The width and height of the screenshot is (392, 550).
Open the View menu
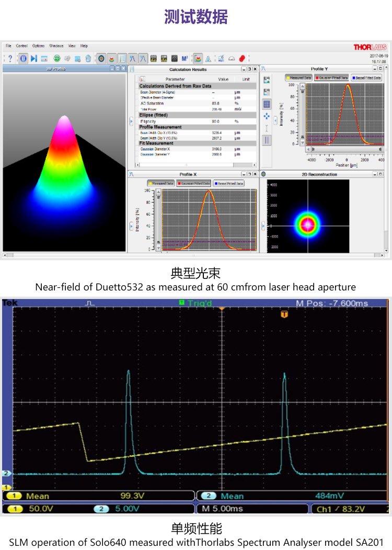(x=72, y=46)
